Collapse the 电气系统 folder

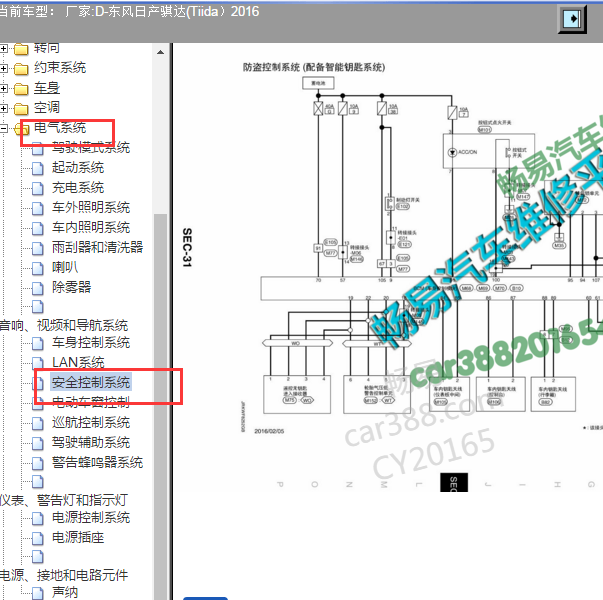(3, 128)
